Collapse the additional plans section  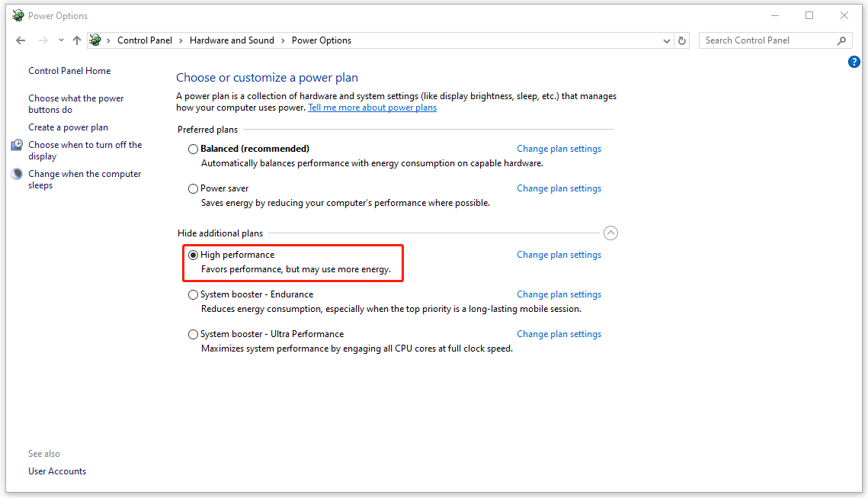tap(610, 233)
